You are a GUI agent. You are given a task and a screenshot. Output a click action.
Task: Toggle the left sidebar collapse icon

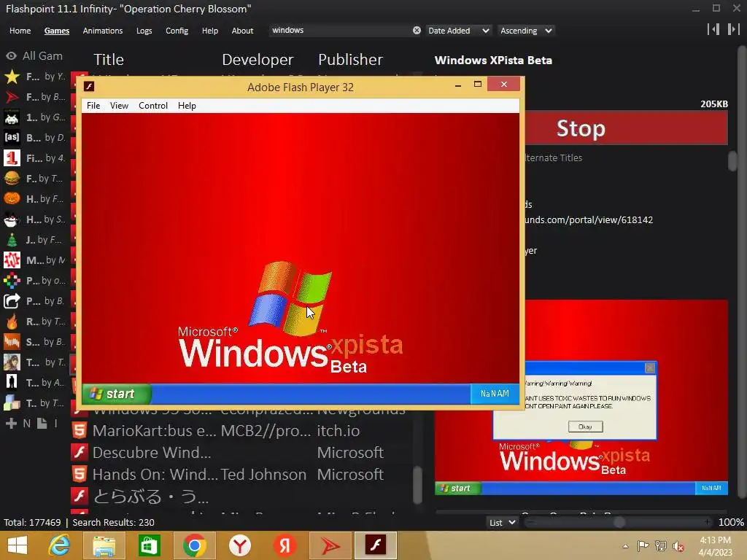coord(713,29)
